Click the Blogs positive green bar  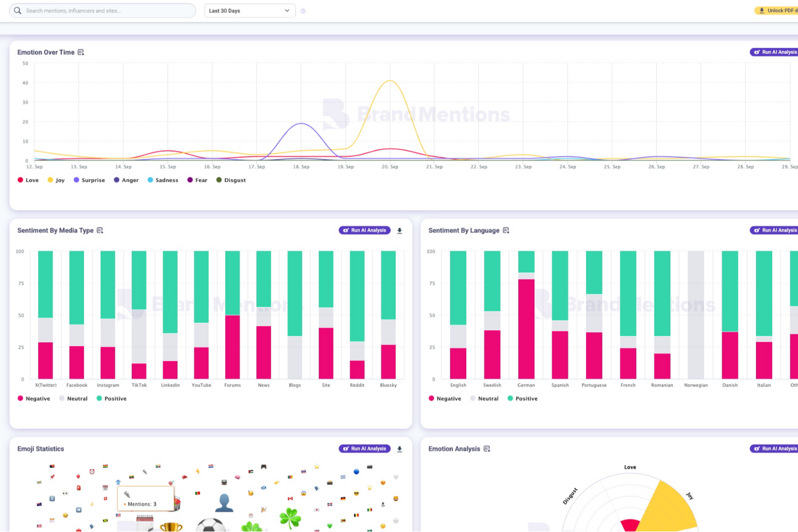click(x=295, y=294)
